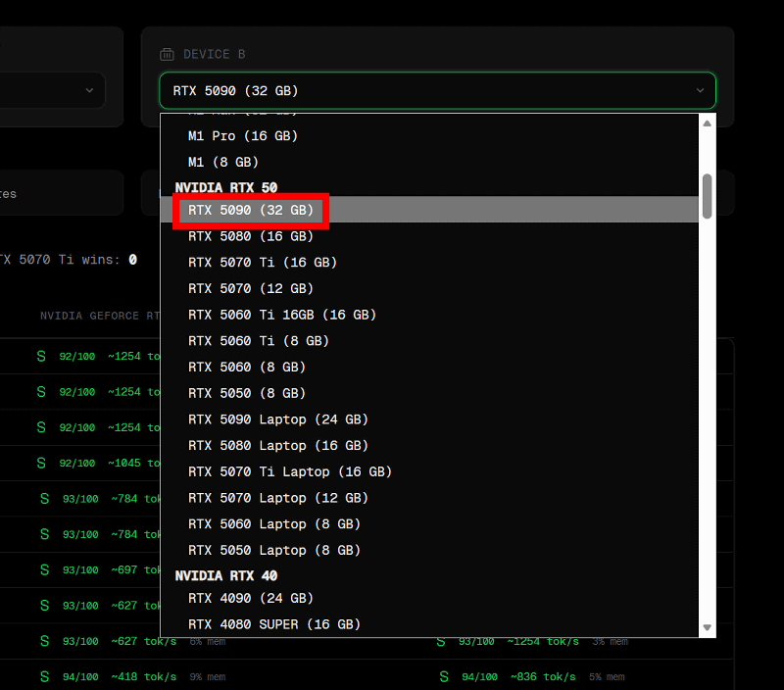
Task: Select M1 Pro (16 GB) option
Action: pyautogui.click(x=243, y=136)
